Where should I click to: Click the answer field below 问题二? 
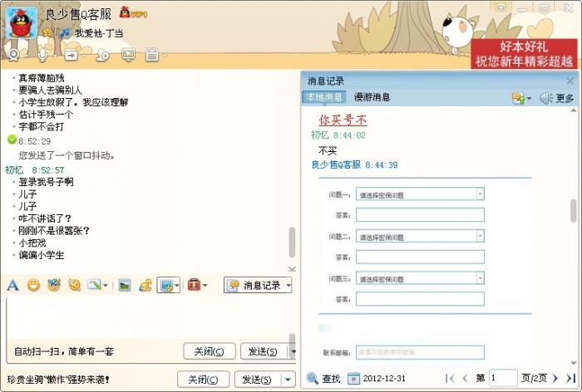(x=420, y=257)
